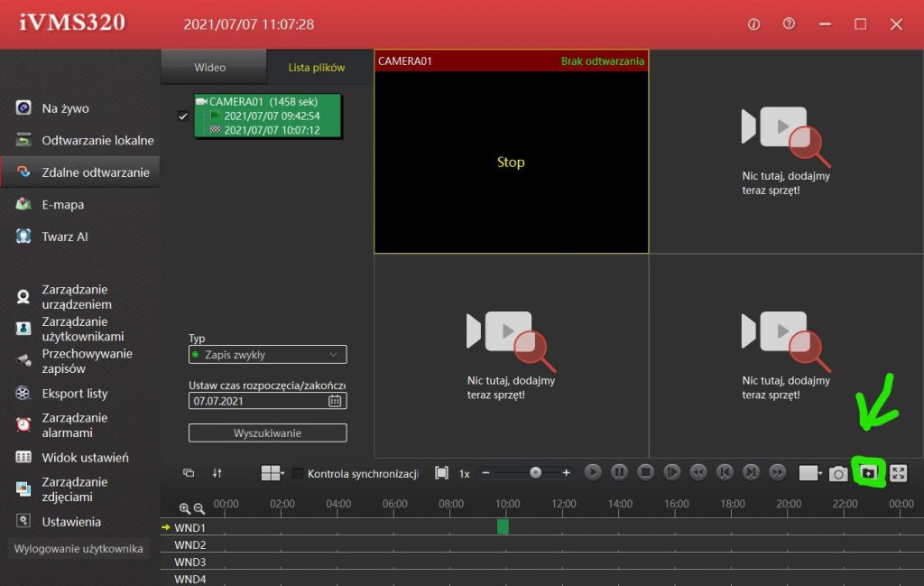Click the Wyszukiwanie search button
Image resolution: width=924 pixels, height=586 pixels.
pyautogui.click(x=267, y=433)
